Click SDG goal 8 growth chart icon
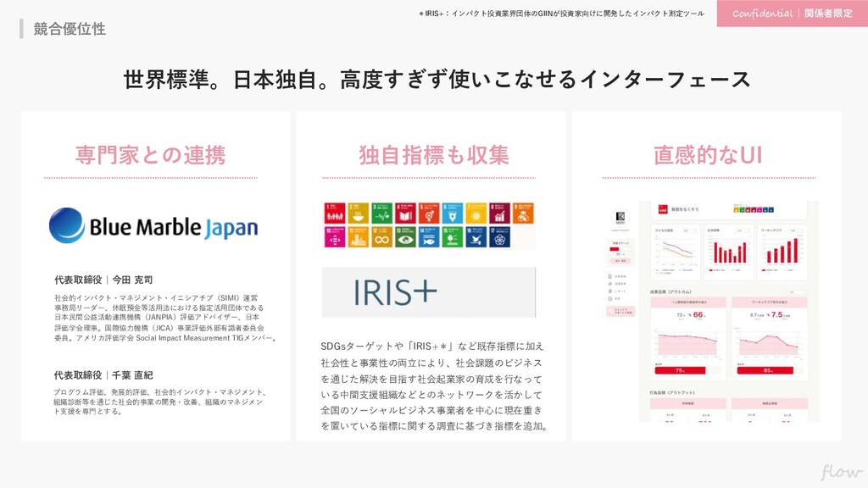This screenshot has height=488, width=868. (499, 213)
